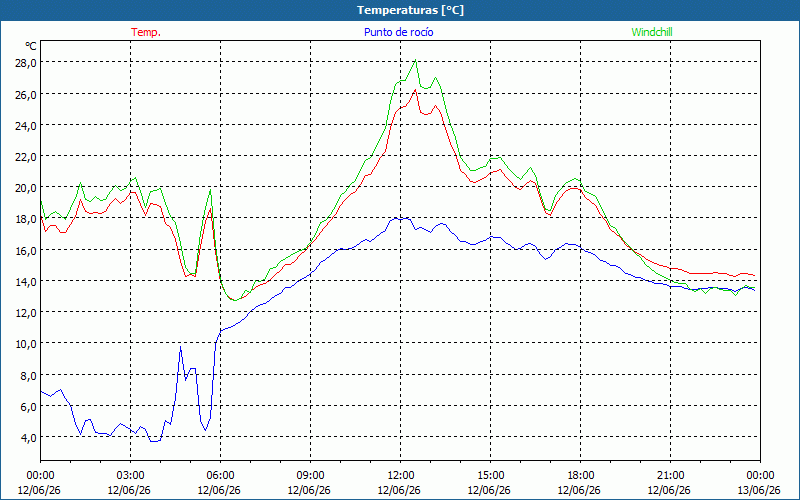This screenshot has width=800, height=500.
Task: Click the 18:00 time axis label
Action: [x=580, y=476]
